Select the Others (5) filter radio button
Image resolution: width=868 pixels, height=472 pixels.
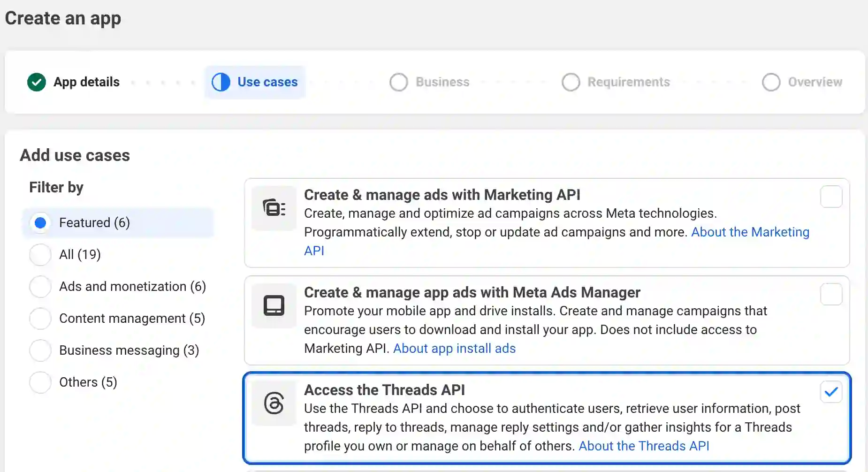40,382
